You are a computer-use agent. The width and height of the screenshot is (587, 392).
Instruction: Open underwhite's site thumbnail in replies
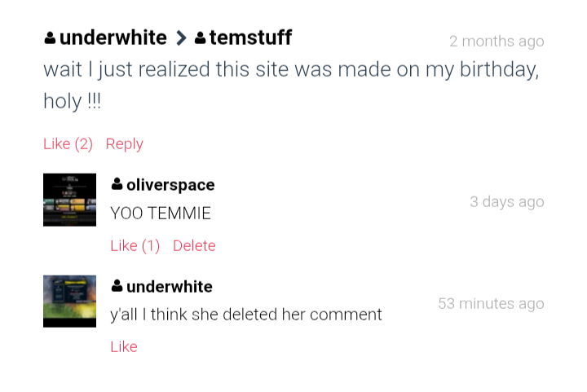click(69, 301)
